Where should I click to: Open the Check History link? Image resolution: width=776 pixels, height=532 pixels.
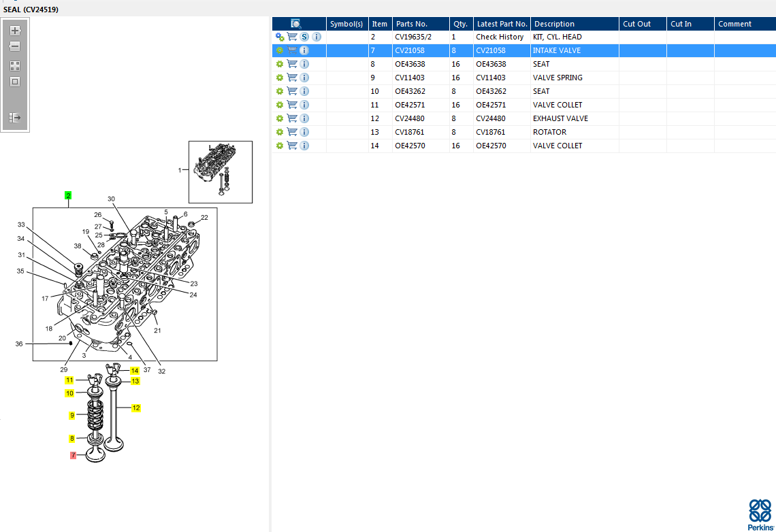tap(500, 37)
